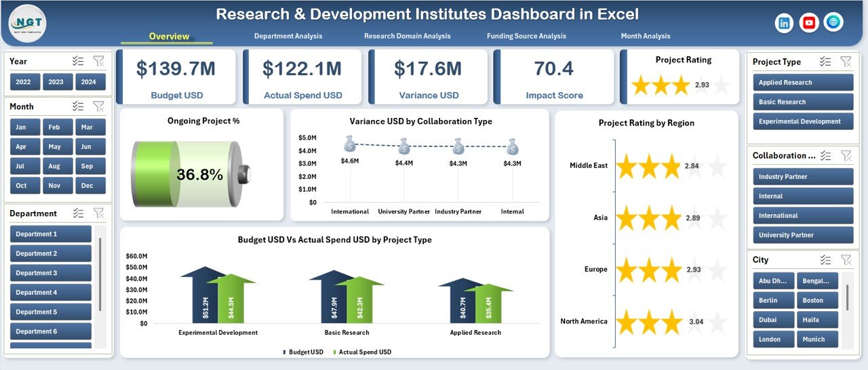Screen dimensions: 868x370
Task: Switch to the Department Analysis tab
Action: pyautogui.click(x=288, y=36)
